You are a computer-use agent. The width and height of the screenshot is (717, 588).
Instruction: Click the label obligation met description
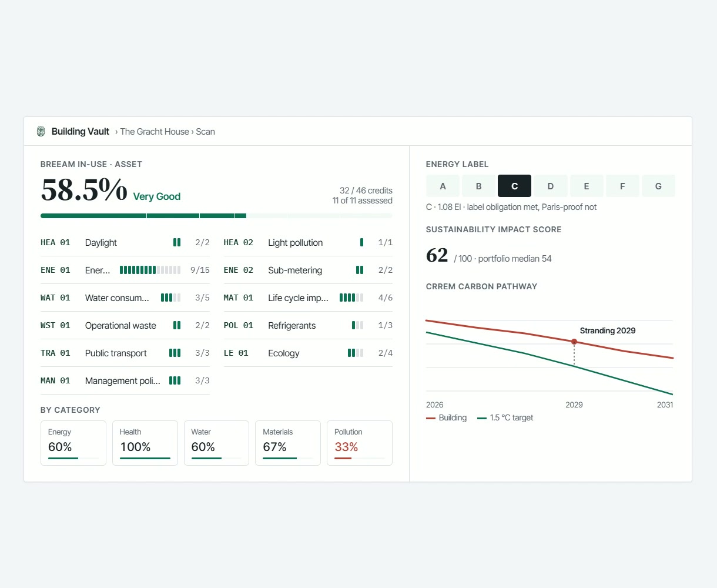tap(511, 207)
